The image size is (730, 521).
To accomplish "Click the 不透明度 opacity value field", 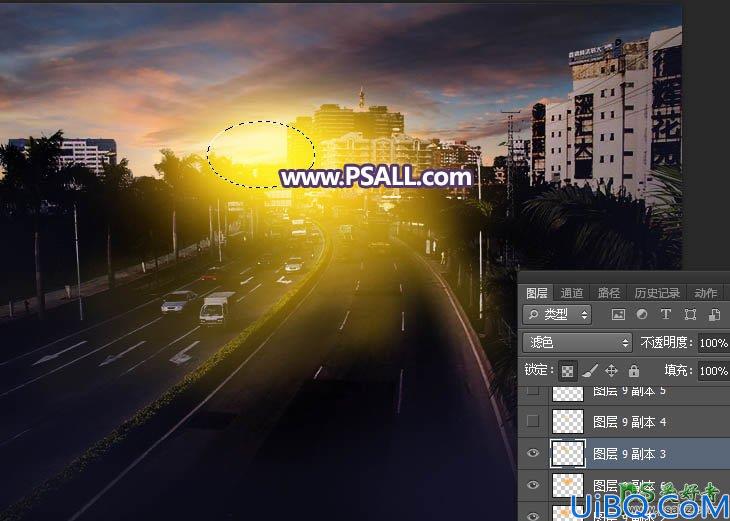I will (x=714, y=343).
